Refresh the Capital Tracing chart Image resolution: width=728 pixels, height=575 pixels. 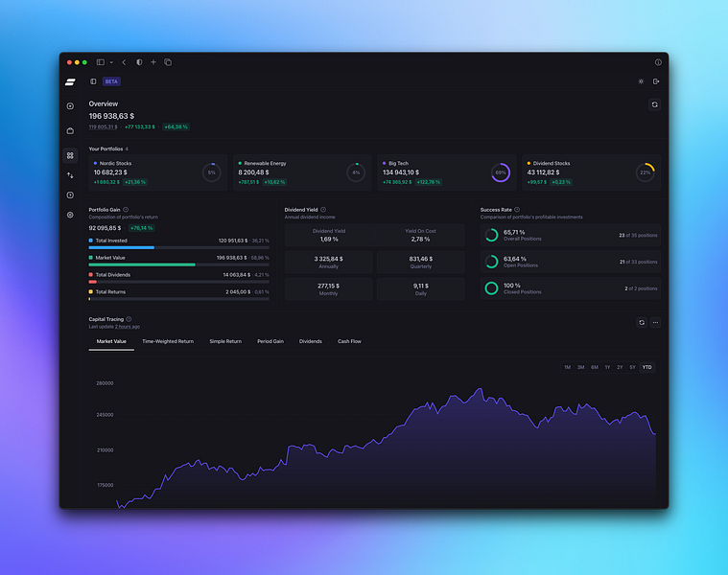(642, 322)
